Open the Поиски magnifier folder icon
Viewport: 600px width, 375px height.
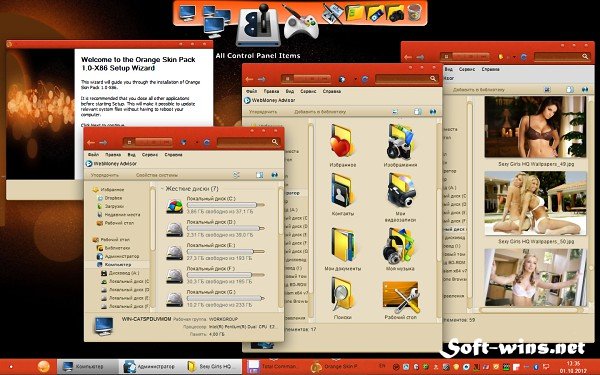(342, 294)
